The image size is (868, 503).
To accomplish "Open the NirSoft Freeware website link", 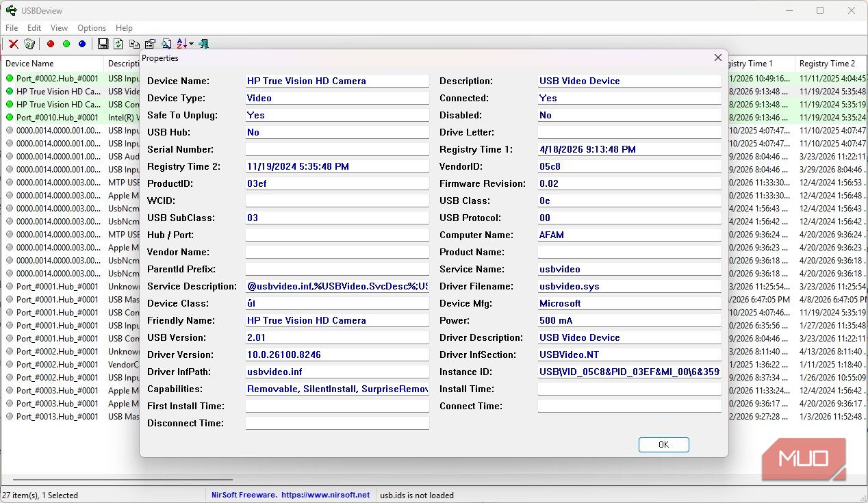I will (290, 495).
